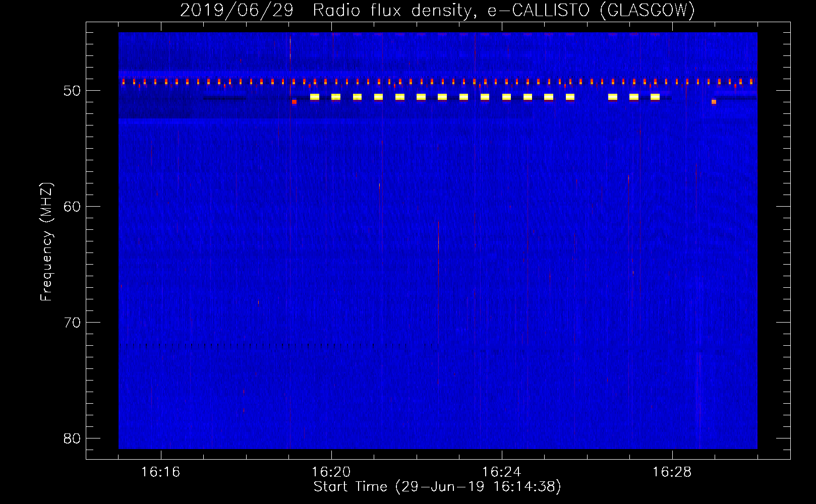Click the 50 frequency tick label

pos(72,91)
